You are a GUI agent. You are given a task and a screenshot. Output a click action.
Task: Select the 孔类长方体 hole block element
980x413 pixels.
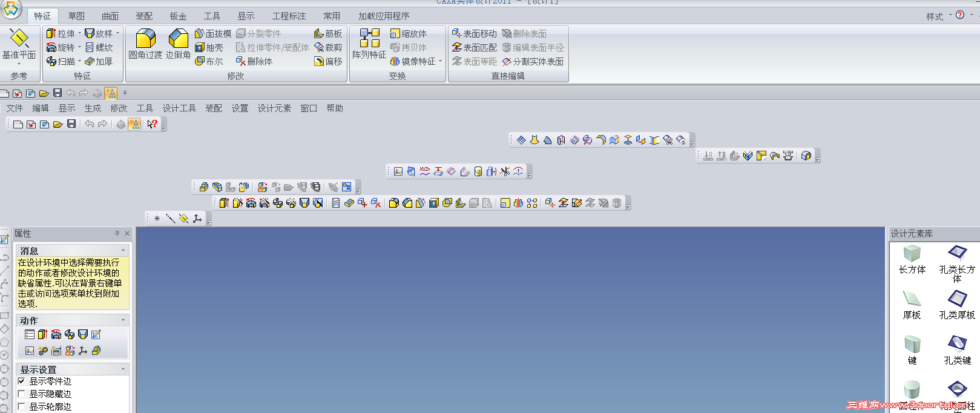coord(957,263)
